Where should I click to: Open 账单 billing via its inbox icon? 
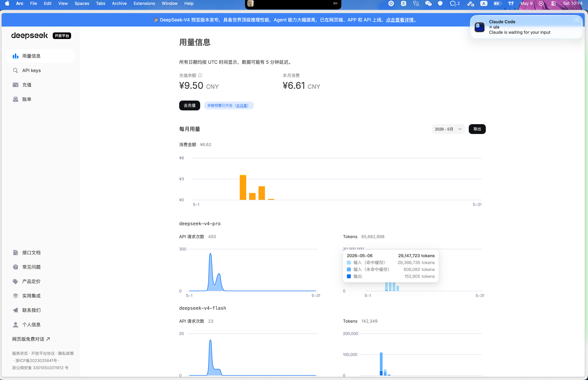click(x=16, y=99)
